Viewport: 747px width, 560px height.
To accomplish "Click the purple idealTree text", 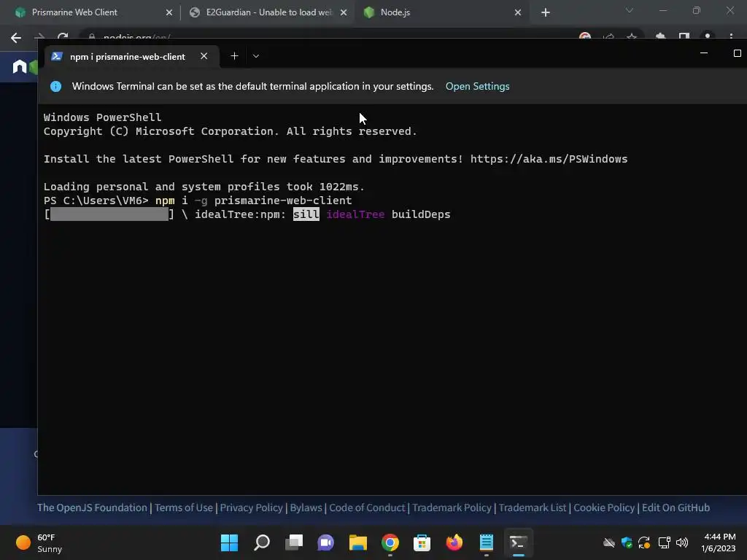I will coord(355,214).
